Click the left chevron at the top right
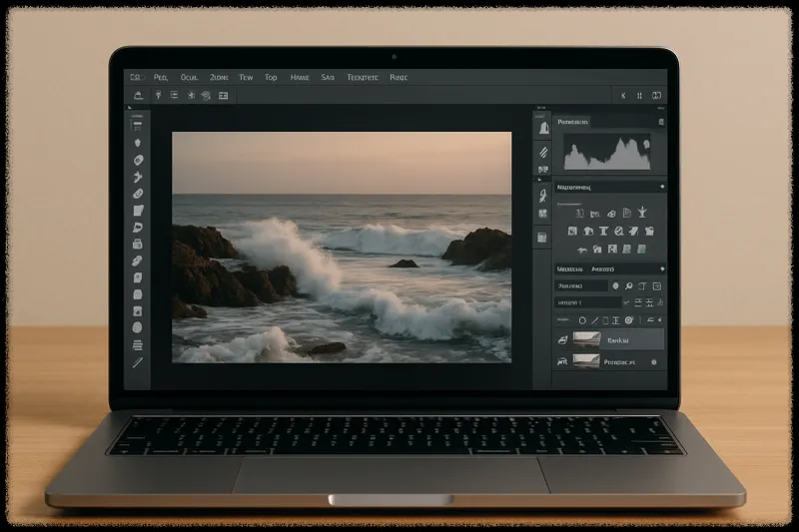Image resolution: width=799 pixels, height=532 pixels. click(623, 96)
